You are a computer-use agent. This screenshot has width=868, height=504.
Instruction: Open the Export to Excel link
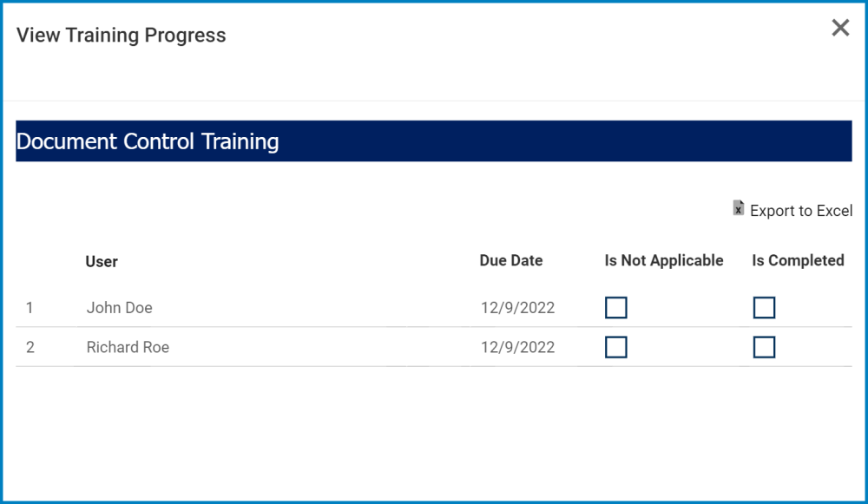coord(800,210)
